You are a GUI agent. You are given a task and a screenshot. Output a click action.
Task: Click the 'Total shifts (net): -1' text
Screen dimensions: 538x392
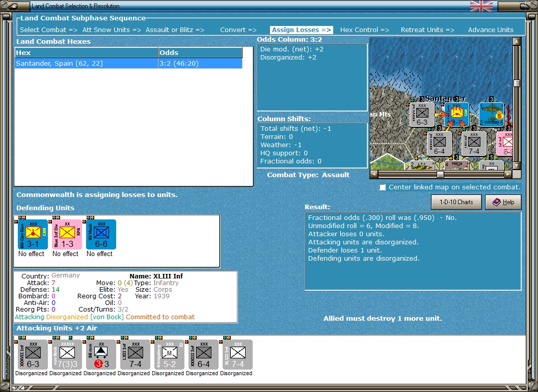click(295, 129)
